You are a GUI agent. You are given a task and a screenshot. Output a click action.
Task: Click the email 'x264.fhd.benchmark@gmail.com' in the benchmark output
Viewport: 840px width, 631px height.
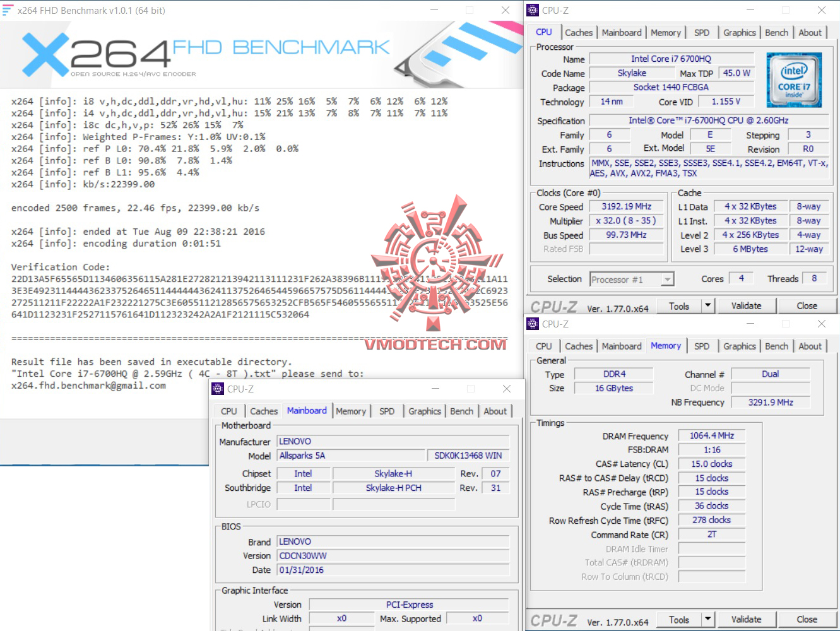point(88,386)
